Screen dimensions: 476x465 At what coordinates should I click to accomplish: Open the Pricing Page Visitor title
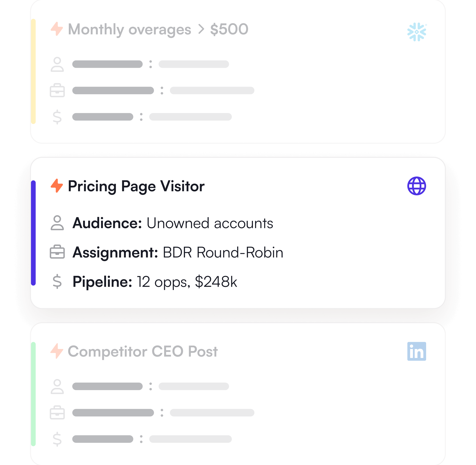pyautogui.click(x=136, y=186)
